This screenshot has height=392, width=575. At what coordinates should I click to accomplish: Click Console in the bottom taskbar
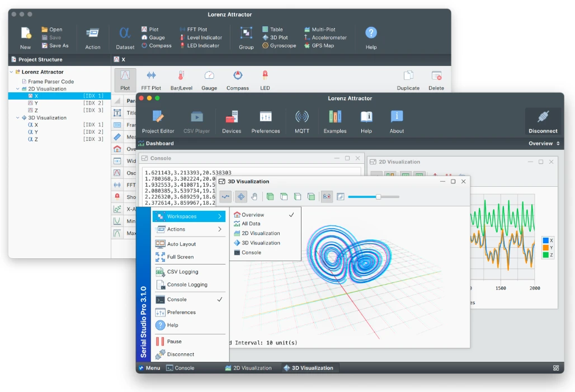coord(180,368)
